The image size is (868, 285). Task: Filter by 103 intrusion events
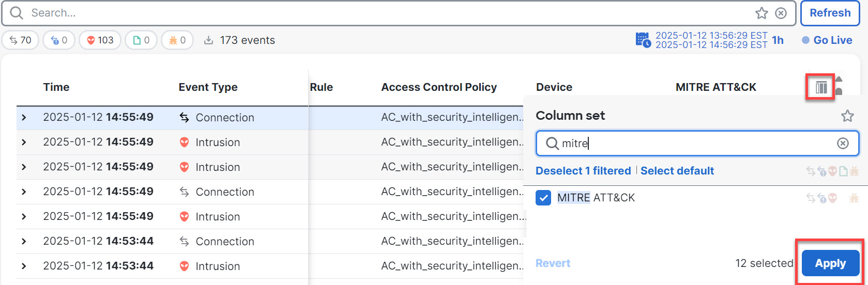point(100,40)
